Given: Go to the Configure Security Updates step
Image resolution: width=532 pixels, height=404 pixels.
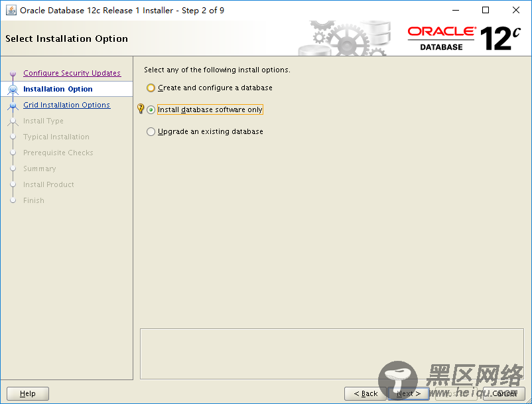Looking at the screenshot, I should [72, 73].
